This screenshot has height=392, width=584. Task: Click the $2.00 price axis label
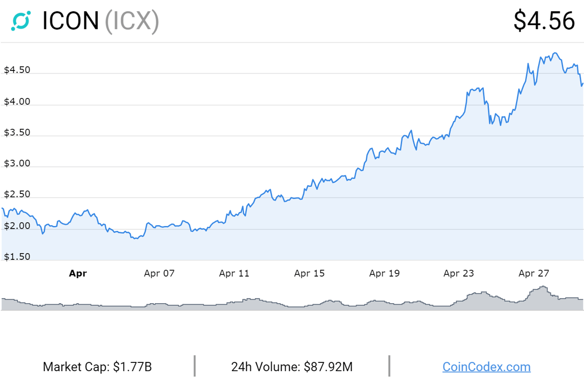click(x=17, y=226)
